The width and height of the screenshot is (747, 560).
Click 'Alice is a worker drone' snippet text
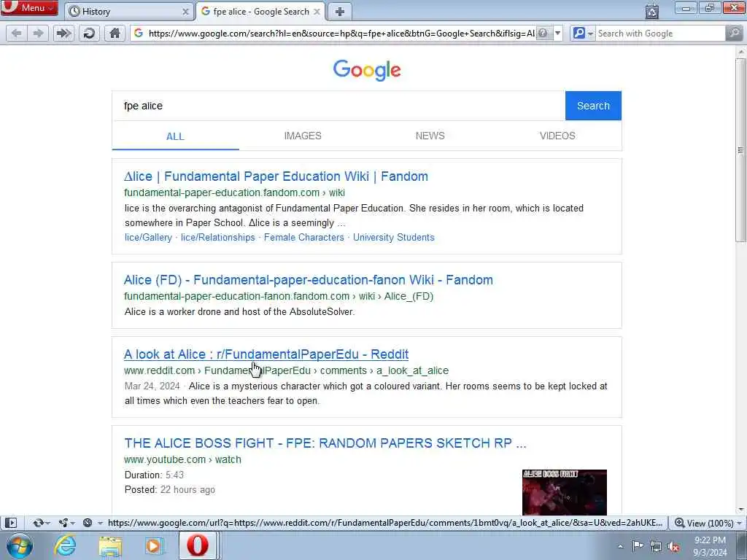239,311
